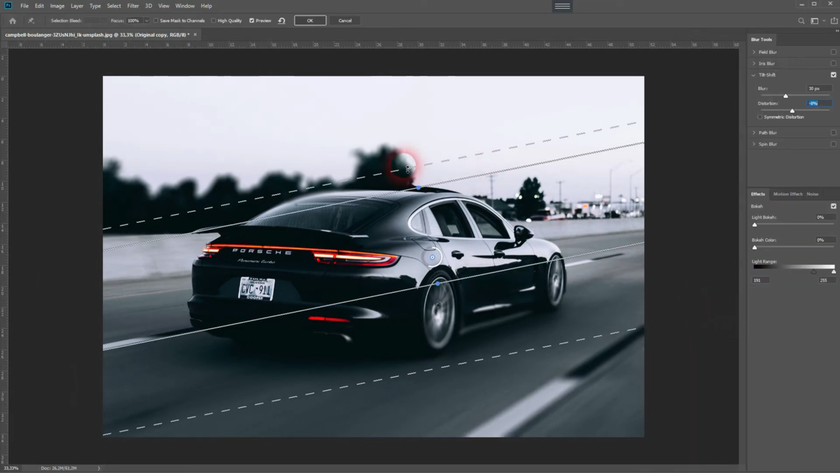Click the Light Bokeh slider handle

coord(755,225)
